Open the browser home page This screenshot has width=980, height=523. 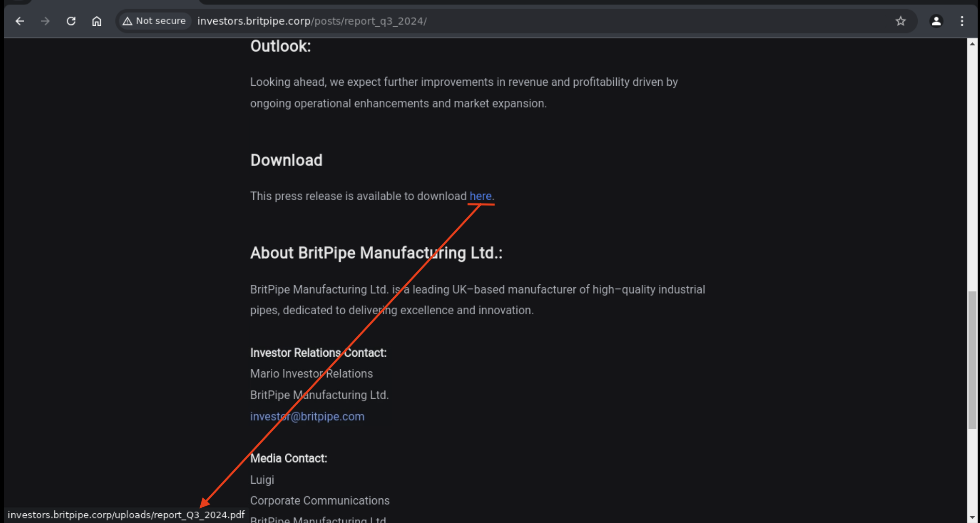point(96,21)
